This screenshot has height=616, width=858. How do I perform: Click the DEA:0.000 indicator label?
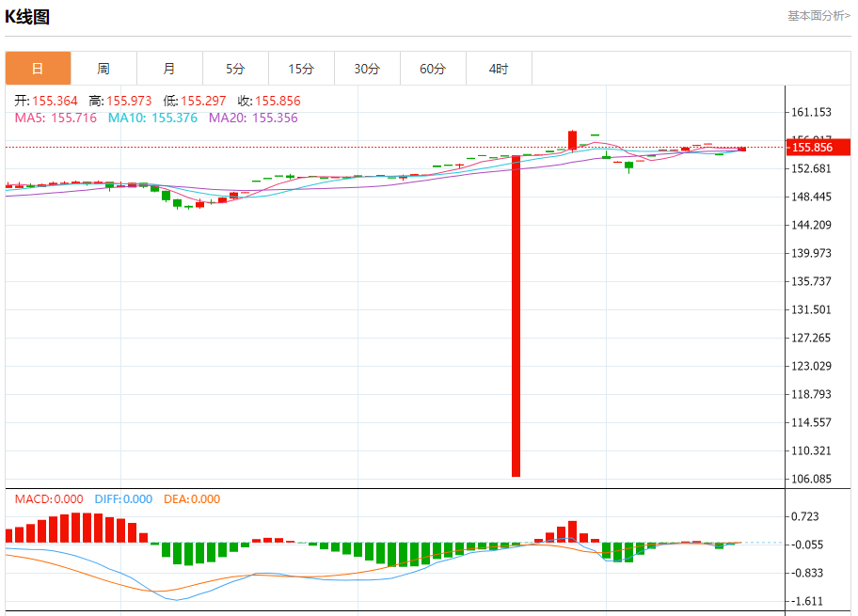pyautogui.click(x=192, y=499)
